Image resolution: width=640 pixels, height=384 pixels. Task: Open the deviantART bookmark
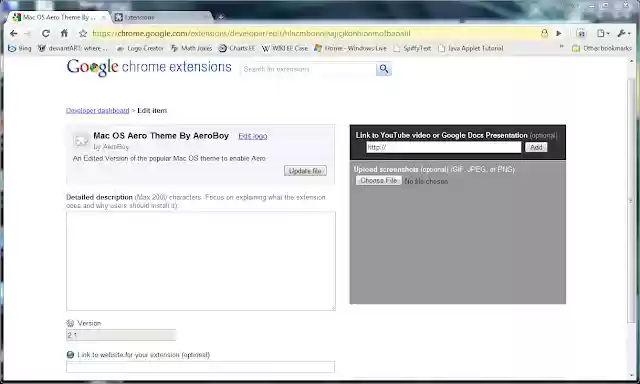pos(73,48)
